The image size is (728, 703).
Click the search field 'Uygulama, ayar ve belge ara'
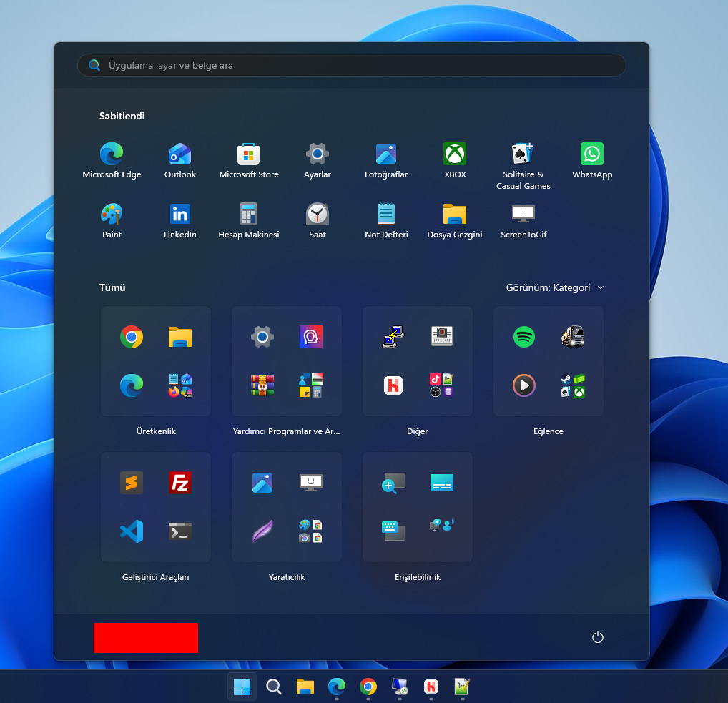click(351, 65)
